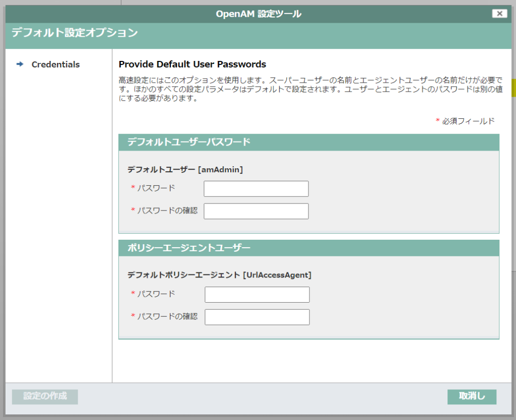The width and height of the screenshot is (516, 420).
Task: Close the OpenAM 設定ツール dialog
Action: point(499,14)
